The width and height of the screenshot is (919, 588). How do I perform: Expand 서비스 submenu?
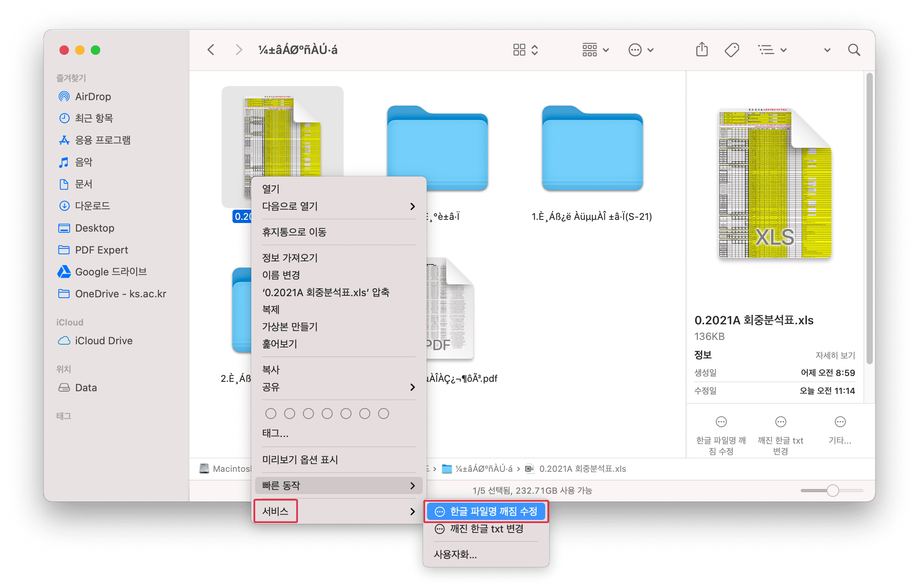click(339, 511)
